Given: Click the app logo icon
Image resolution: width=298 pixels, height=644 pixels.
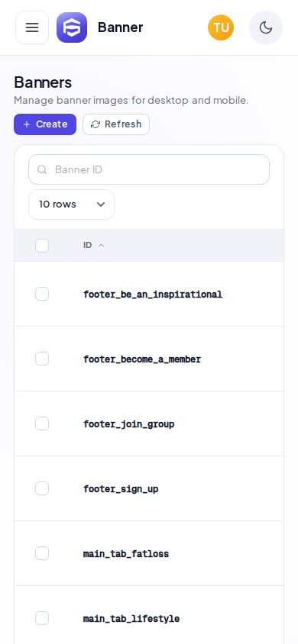Looking at the screenshot, I should (x=72, y=27).
